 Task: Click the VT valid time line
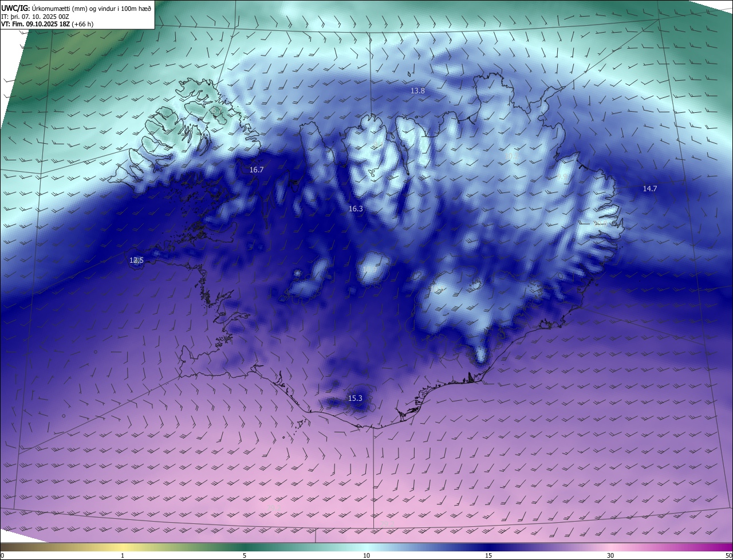47,24
